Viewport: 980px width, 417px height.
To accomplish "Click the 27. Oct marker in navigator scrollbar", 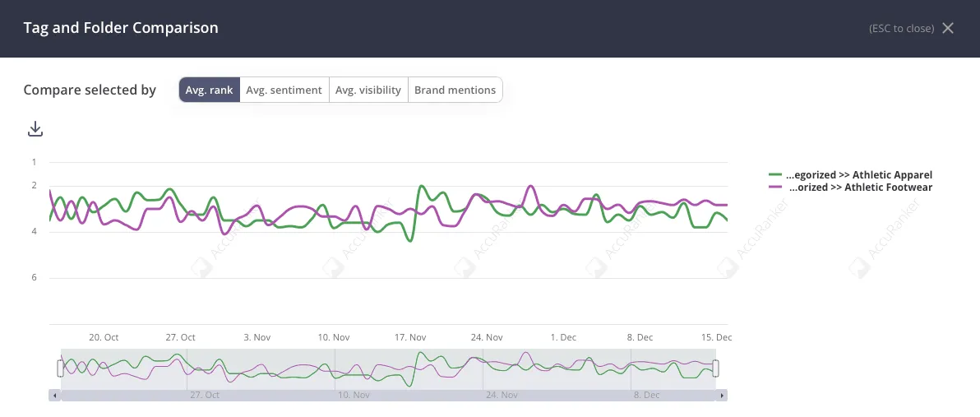I will click(x=205, y=396).
